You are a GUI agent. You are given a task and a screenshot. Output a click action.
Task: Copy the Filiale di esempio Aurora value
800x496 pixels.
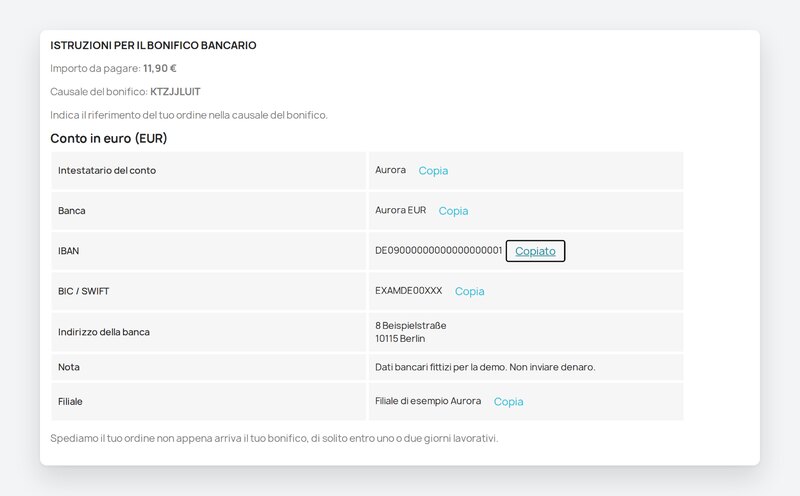508,402
